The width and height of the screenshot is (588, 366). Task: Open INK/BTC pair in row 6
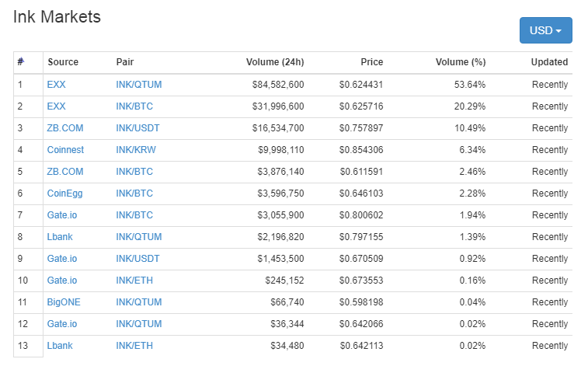click(x=134, y=193)
